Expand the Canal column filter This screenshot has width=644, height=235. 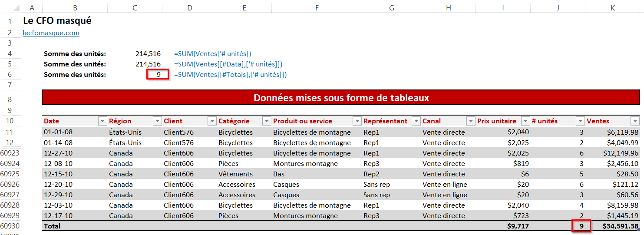click(471, 121)
